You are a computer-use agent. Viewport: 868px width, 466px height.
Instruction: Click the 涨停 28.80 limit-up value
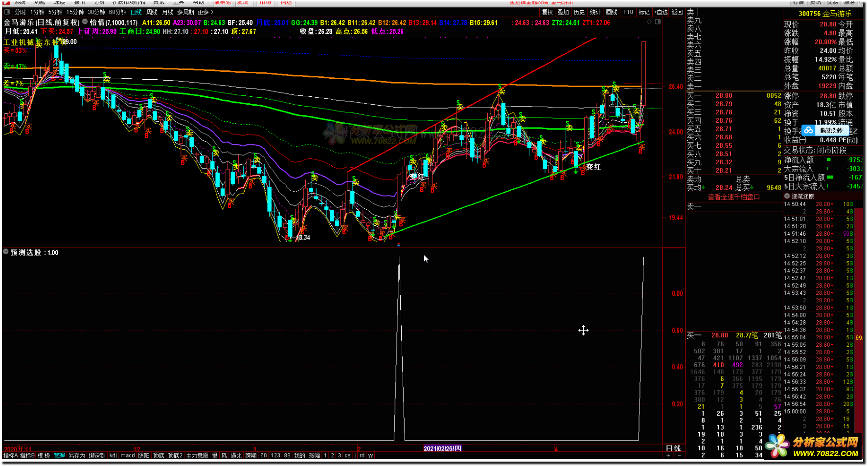click(828, 96)
